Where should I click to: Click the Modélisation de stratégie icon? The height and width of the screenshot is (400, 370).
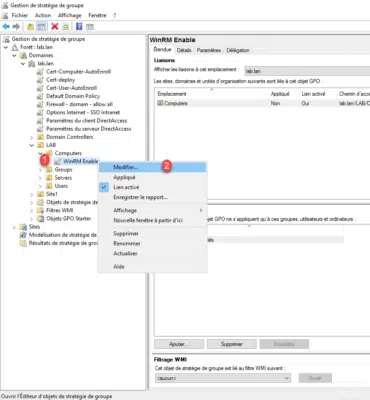pyautogui.click(x=23, y=235)
